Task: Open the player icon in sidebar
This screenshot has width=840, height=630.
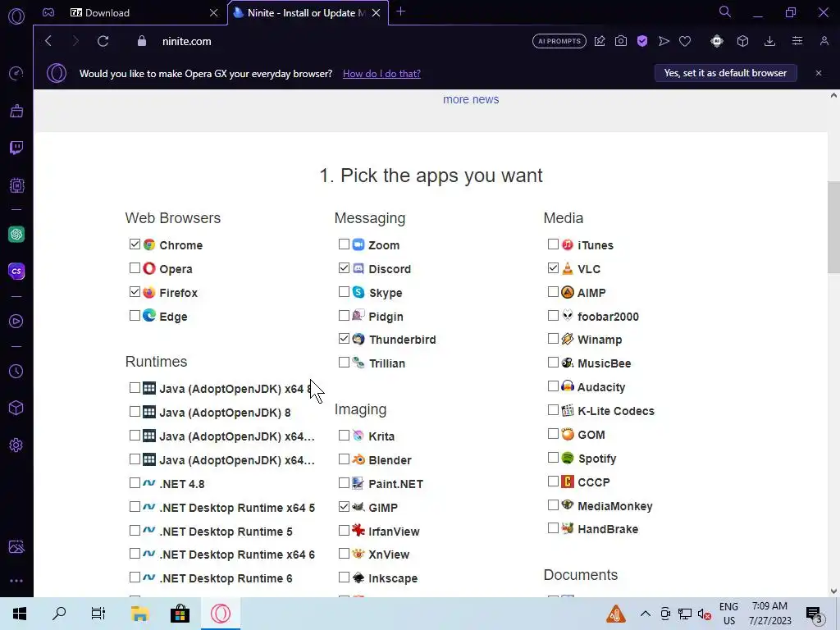Action: [16, 321]
